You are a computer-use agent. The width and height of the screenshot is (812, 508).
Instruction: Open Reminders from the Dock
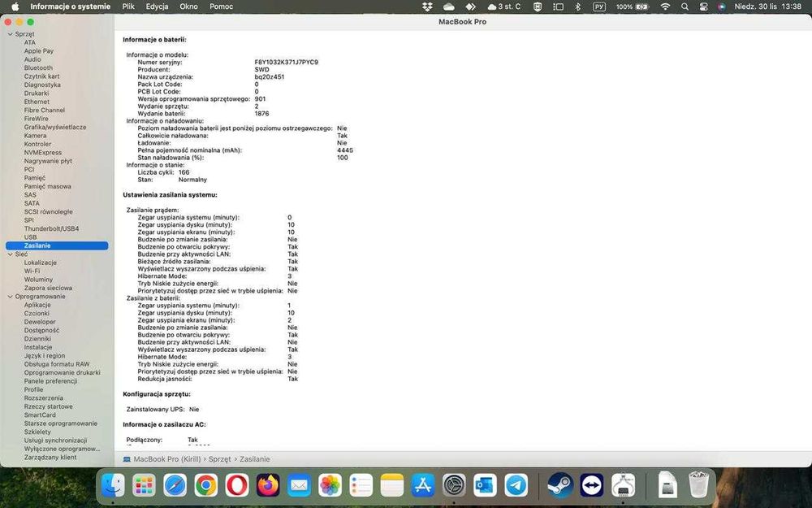(361, 486)
